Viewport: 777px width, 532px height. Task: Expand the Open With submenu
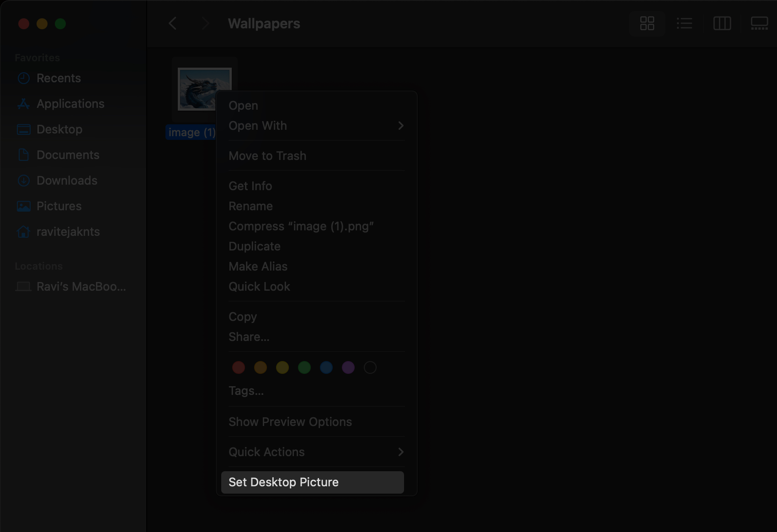tap(316, 126)
